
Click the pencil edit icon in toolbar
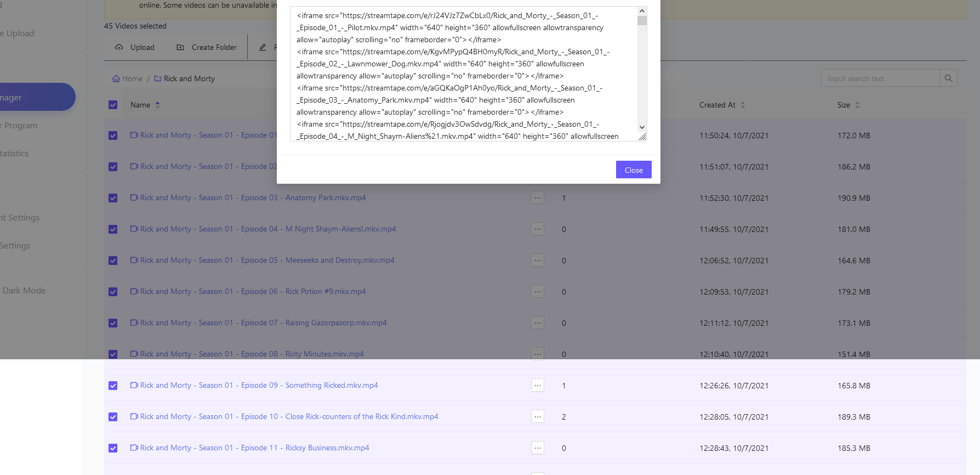pos(263,47)
